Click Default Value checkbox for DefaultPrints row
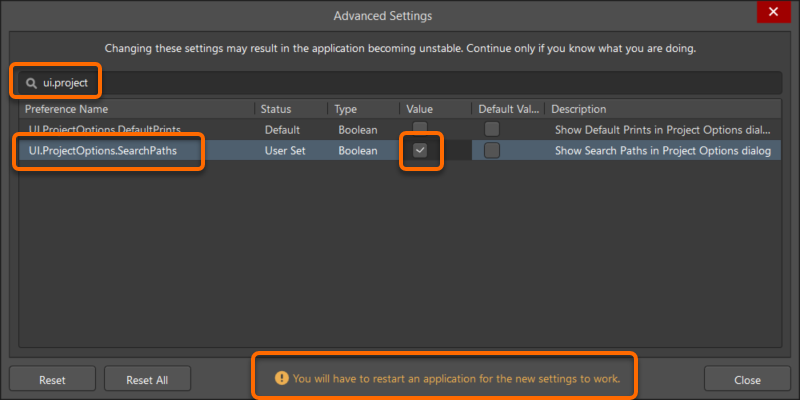Image resolution: width=800 pixels, height=400 pixels. pos(492,129)
